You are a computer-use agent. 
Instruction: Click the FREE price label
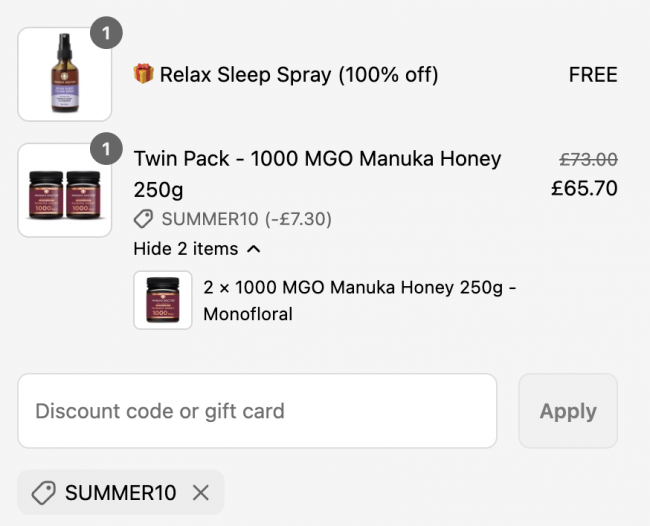point(593,75)
